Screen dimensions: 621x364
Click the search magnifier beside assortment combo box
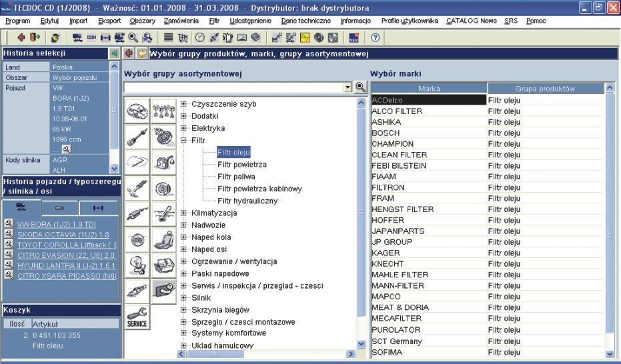coord(360,87)
